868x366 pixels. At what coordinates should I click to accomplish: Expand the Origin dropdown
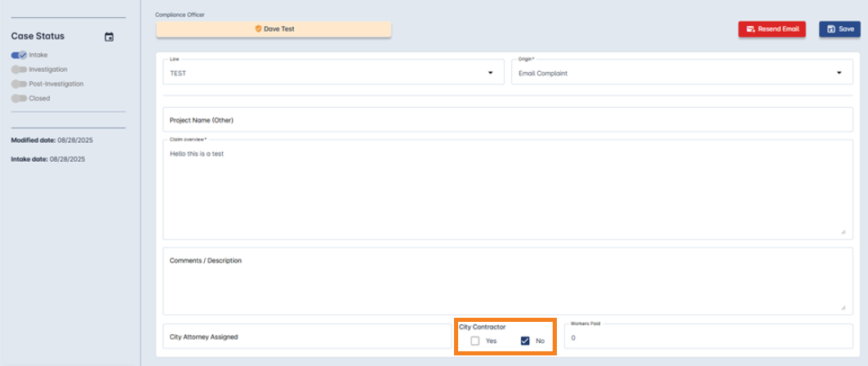682,72
